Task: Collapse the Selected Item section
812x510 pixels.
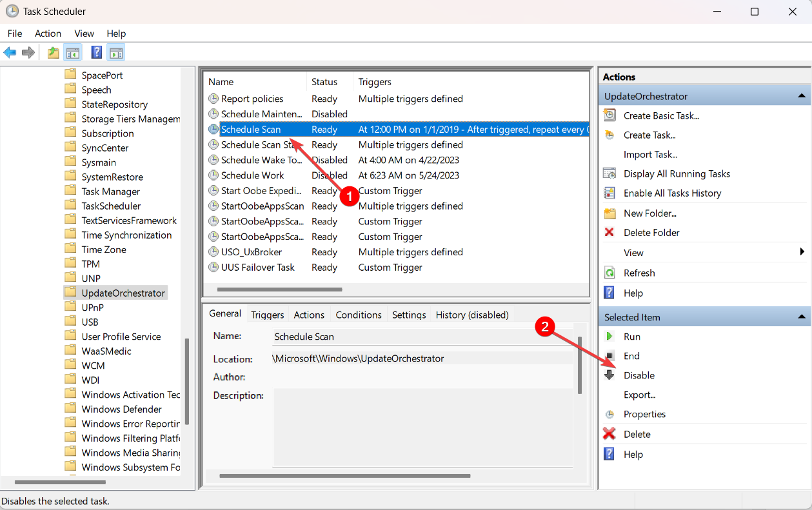Action: (x=802, y=317)
